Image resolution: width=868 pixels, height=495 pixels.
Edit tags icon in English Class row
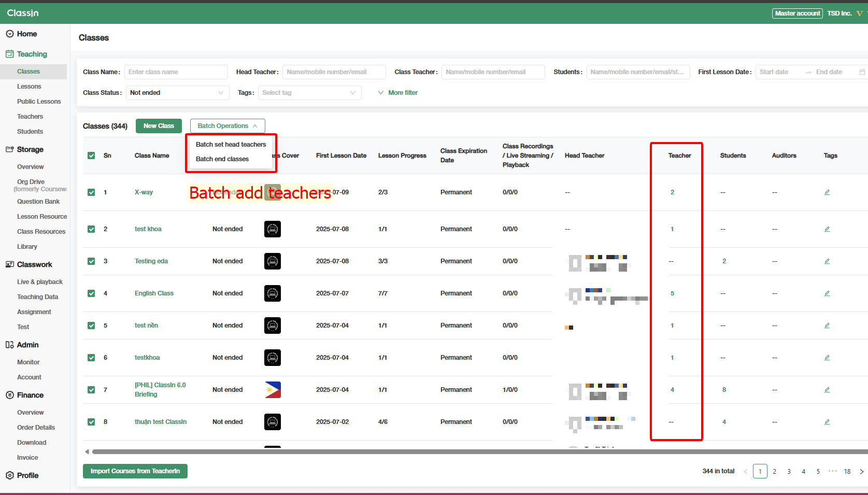click(827, 293)
